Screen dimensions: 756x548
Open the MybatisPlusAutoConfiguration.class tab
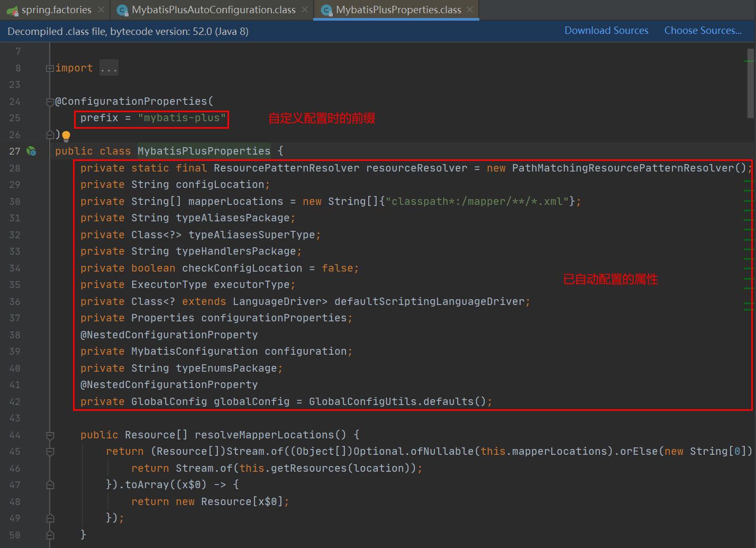click(x=213, y=10)
